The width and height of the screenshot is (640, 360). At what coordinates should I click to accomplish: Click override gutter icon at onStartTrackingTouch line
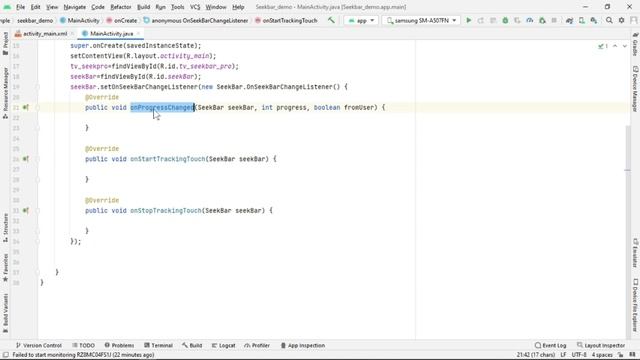[26, 159]
